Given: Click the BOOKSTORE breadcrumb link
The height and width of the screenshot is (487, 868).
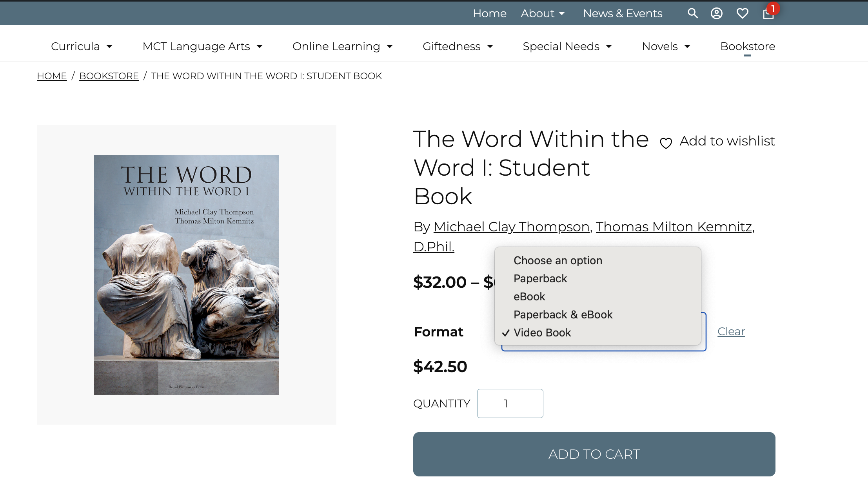Looking at the screenshot, I should tap(109, 76).
